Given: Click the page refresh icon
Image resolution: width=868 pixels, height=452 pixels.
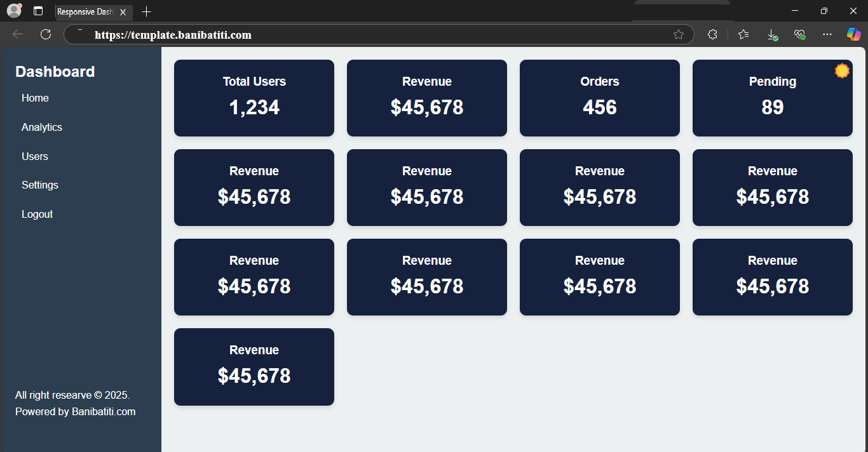Looking at the screenshot, I should pyautogui.click(x=45, y=34).
